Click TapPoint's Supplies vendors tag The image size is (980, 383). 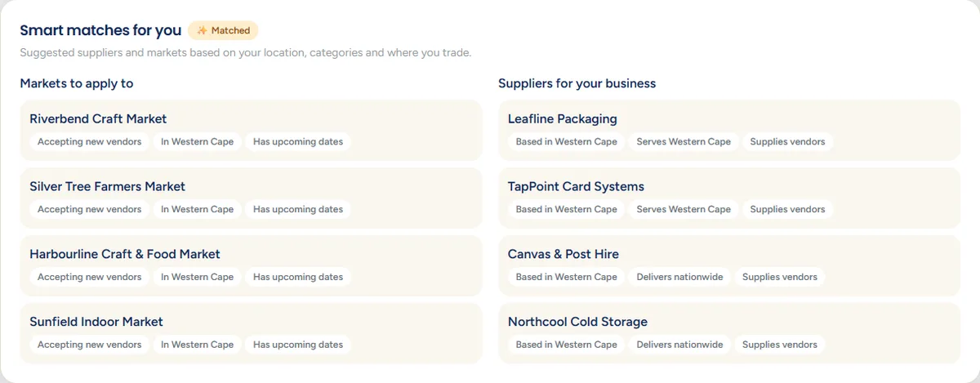787,209
